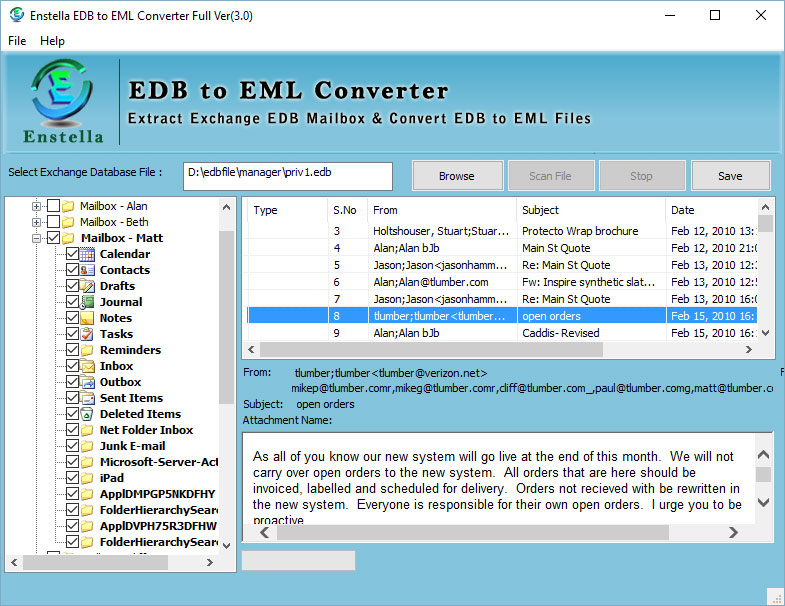Click the Contacts folder icon
Viewport: 785px width, 606px height.
click(88, 270)
